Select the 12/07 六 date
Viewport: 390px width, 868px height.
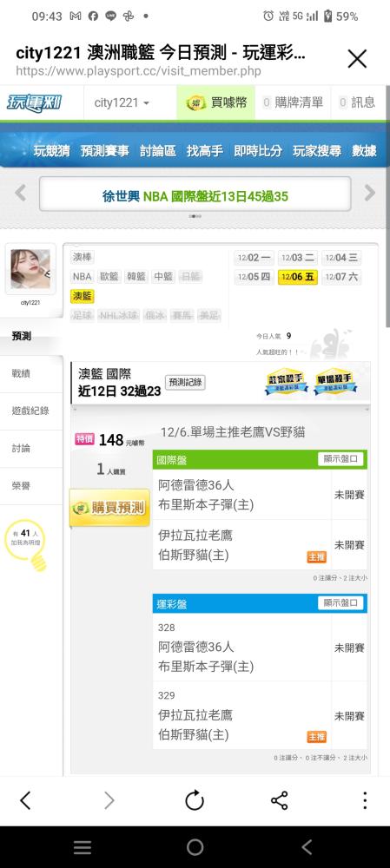tap(341, 278)
